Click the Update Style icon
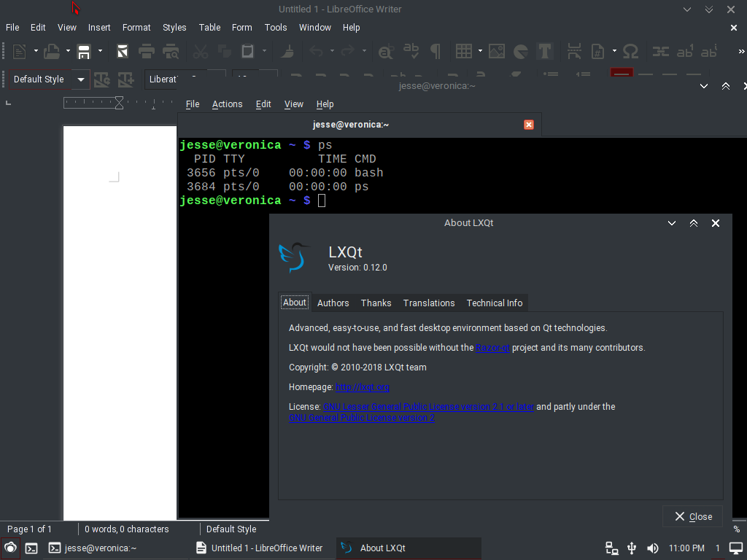 (x=101, y=79)
